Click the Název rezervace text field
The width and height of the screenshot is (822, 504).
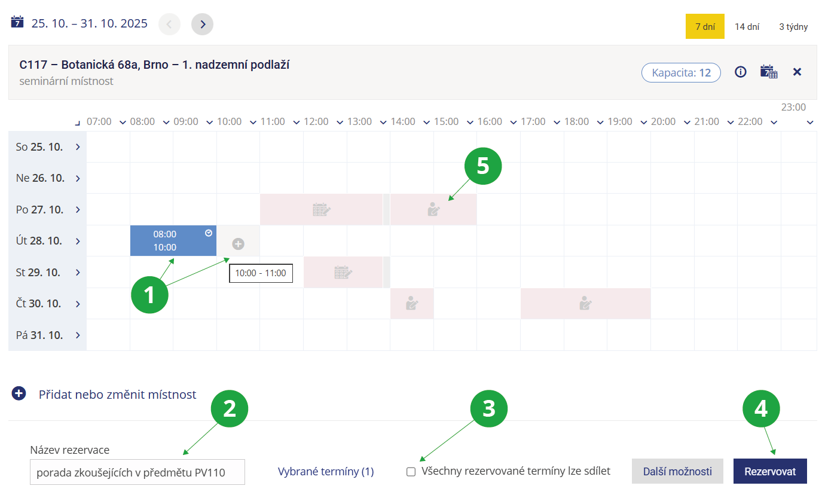tap(137, 472)
